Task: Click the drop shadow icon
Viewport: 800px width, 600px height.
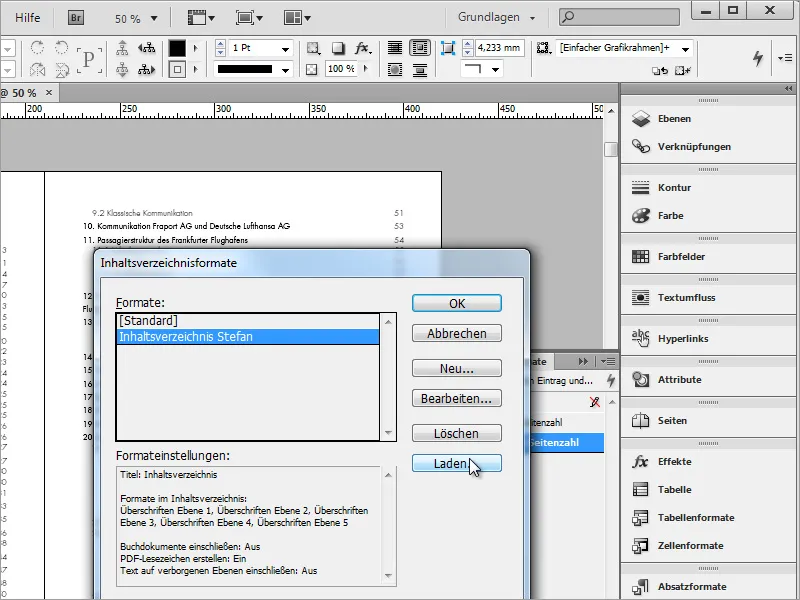Action: click(x=338, y=48)
